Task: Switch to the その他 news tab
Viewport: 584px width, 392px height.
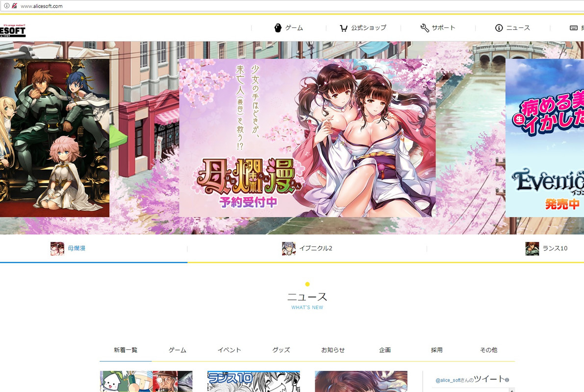Action: [x=489, y=350]
